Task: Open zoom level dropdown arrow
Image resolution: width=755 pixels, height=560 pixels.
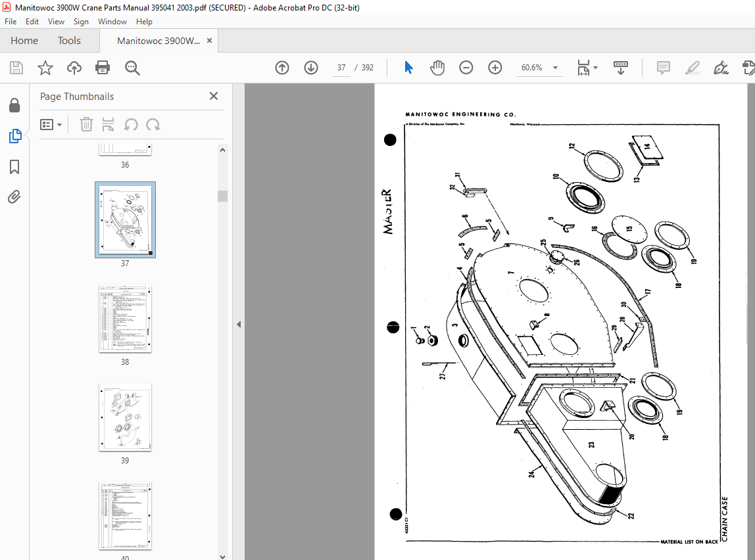Action: pyautogui.click(x=555, y=68)
